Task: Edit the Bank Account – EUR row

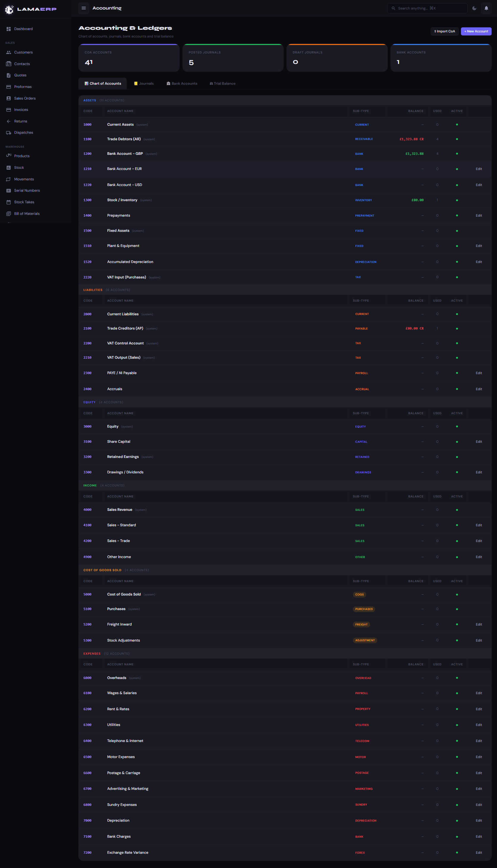Action: [x=479, y=169]
